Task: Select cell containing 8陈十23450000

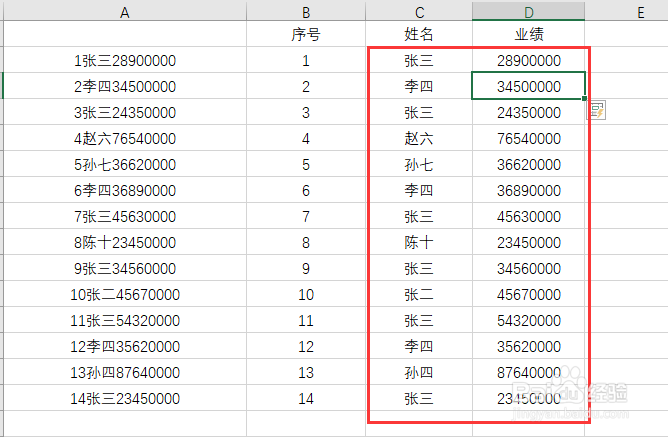Action: click(125, 242)
